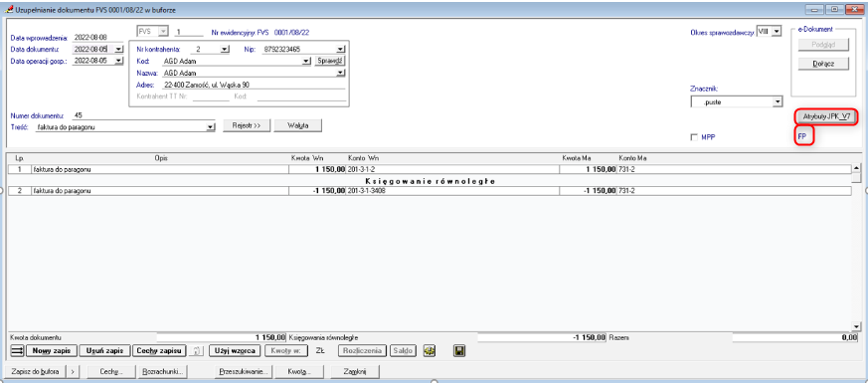Viewport: 868px width, 383px height.
Task: Select row 1 Opis faktura do paragonu
Action: pos(160,169)
